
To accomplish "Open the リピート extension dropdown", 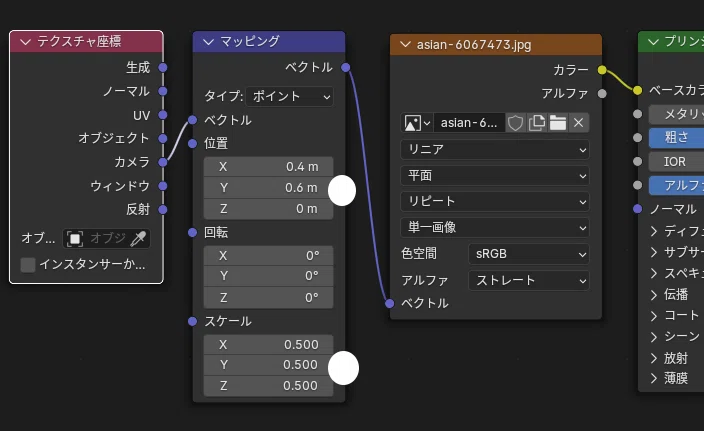I will coord(495,202).
